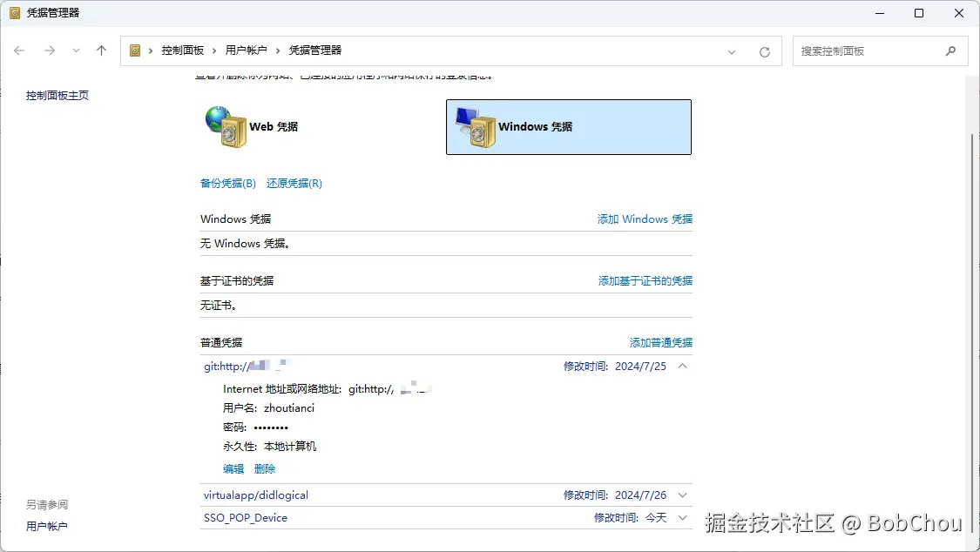
Task: Go forward using the forward arrow
Action: 50,50
